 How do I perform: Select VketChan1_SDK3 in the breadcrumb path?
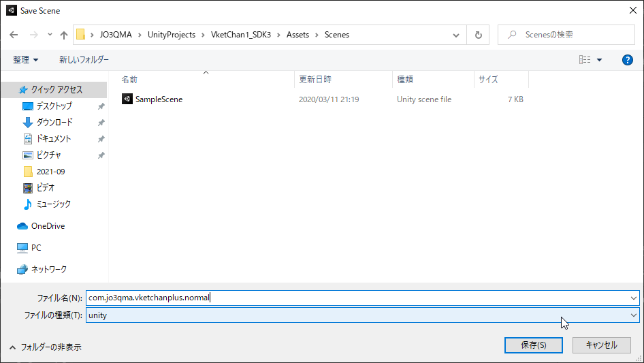tap(241, 35)
